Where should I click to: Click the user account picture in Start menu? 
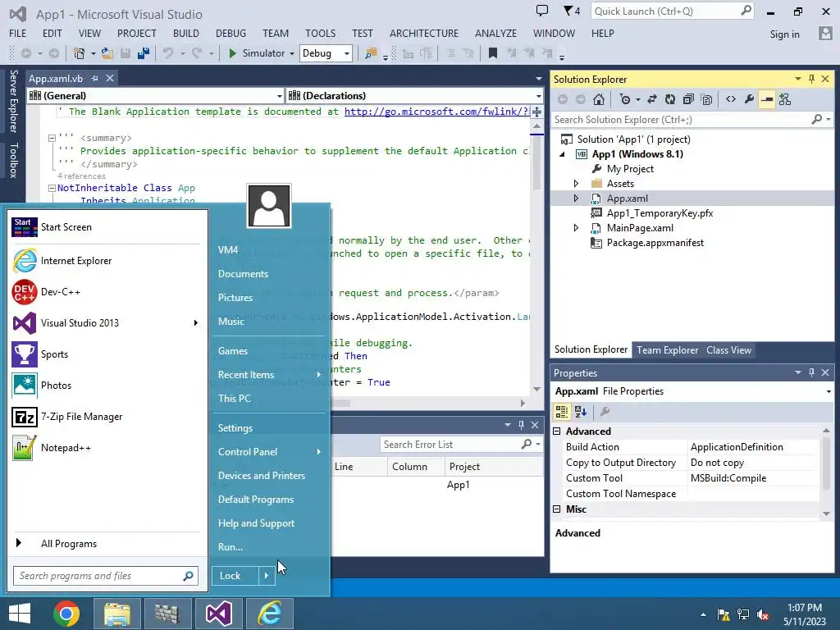[269, 206]
